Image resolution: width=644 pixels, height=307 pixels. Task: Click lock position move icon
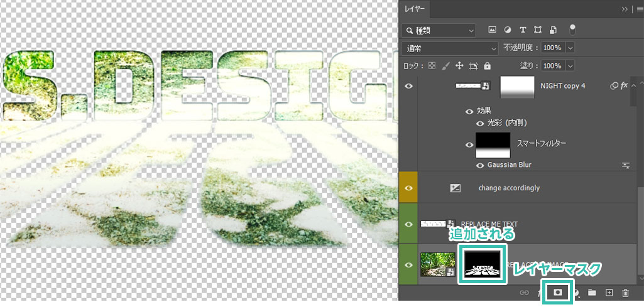tap(459, 66)
